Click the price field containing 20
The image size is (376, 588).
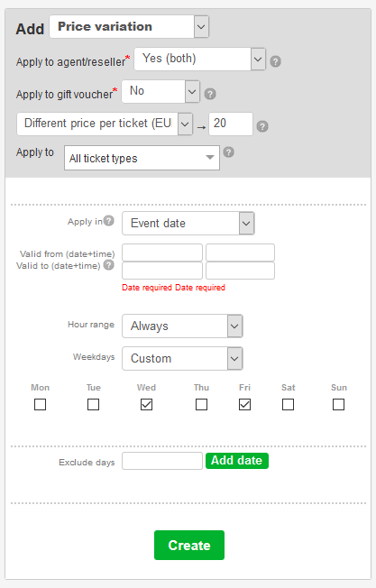pyautogui.click(x=231, y=124)
